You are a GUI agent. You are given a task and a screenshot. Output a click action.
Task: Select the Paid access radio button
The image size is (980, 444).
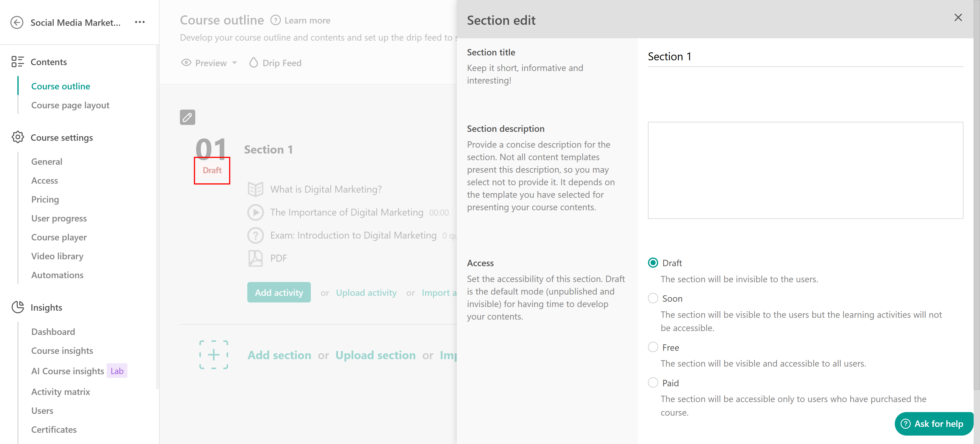pyautogui.click(x=653, y=382)
